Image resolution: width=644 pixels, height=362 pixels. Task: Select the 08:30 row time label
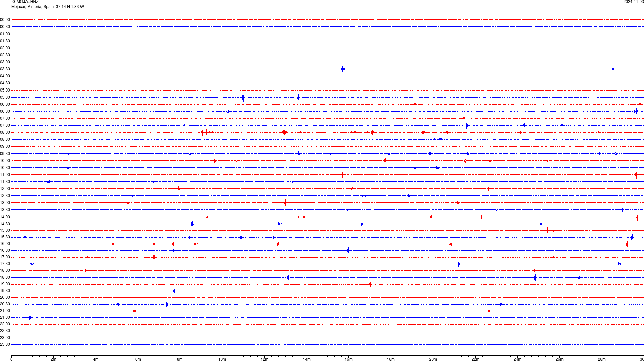click(5, 139)
